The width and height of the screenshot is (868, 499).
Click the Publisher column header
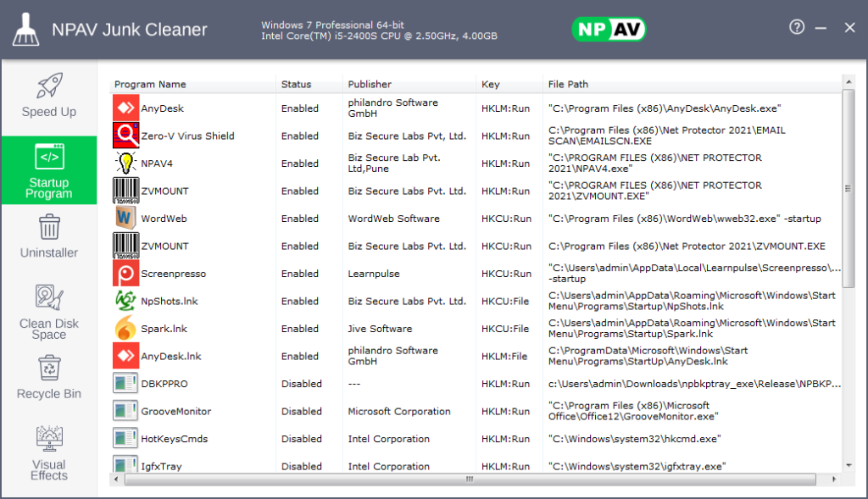coord(370,84)
